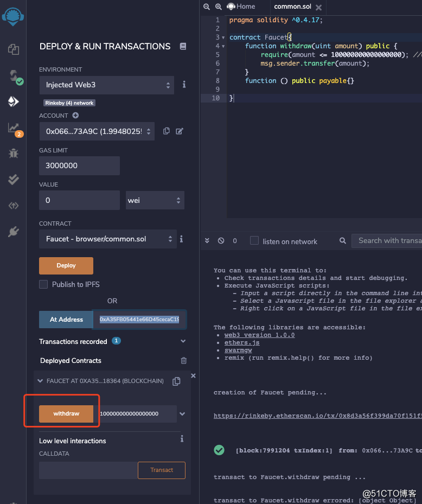Remove the deployed Faucet instance

pyautogui.click(x=193, y=375)
